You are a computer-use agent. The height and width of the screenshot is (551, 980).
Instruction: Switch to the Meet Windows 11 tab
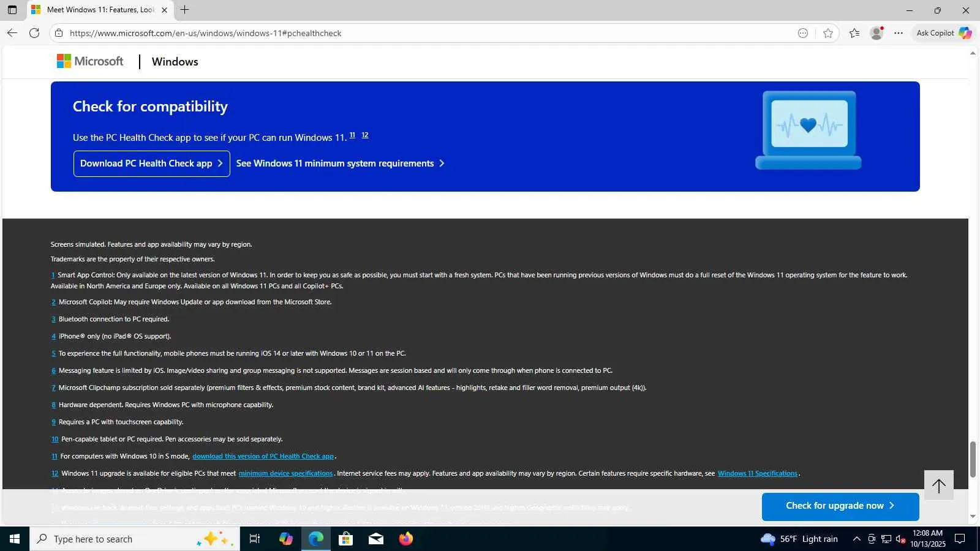(x=101, y=10)
